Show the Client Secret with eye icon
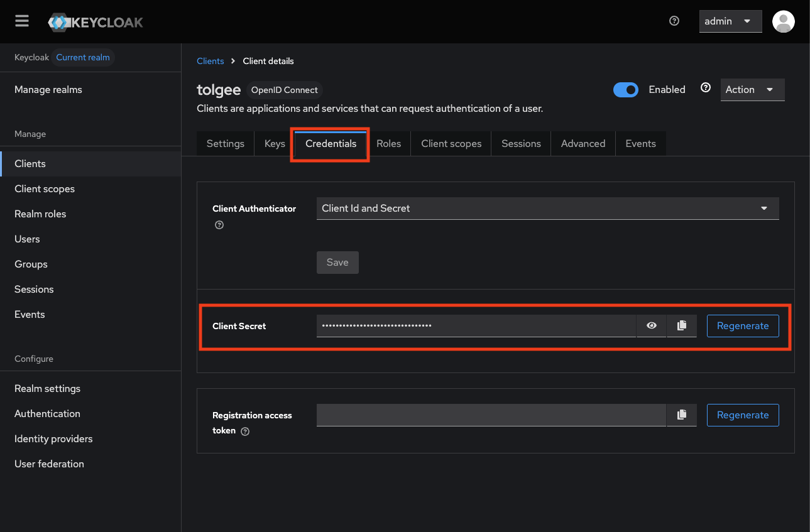This screenshot has height=532, width=810. (x=652, y=325)
